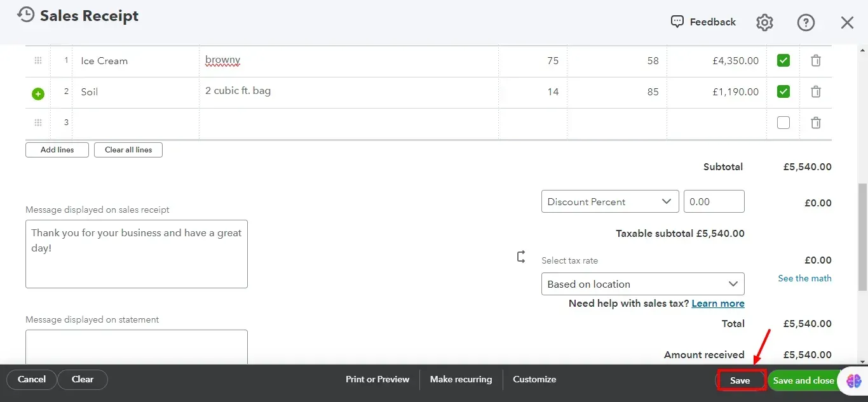Image resolution: width=868 pixels, height=402 pixels.
Task: Click the Sales Receipt history clock icon
Action: [25, 14]
